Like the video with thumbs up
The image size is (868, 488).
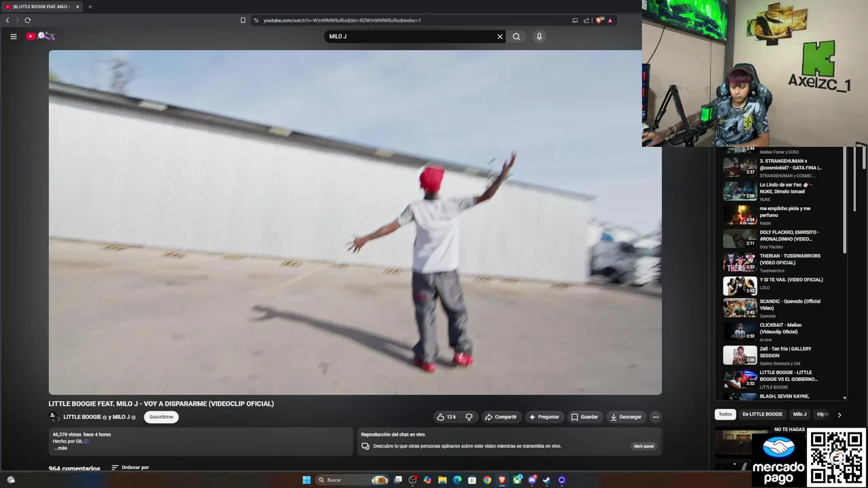(x=446, y=417)
